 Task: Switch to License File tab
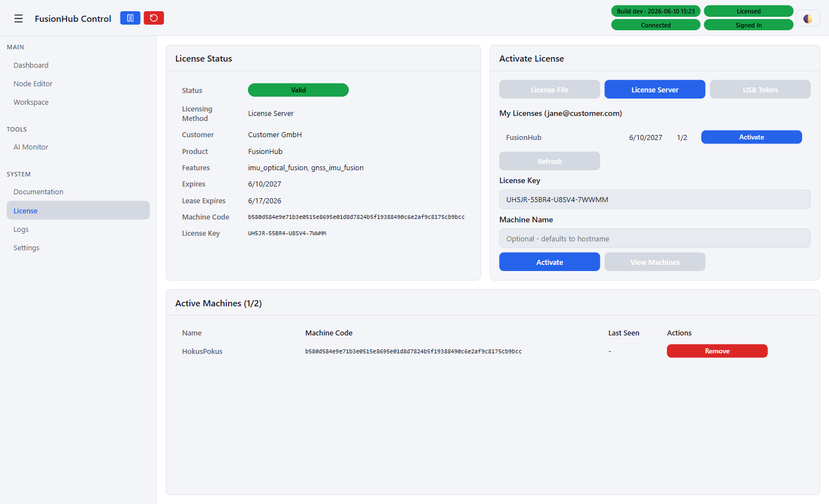[549, 90]
